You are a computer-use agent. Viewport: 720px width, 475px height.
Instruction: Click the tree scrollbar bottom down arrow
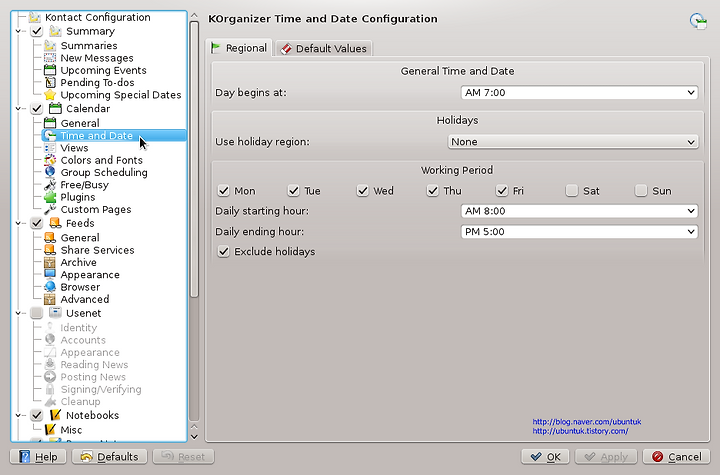[194, 437]
